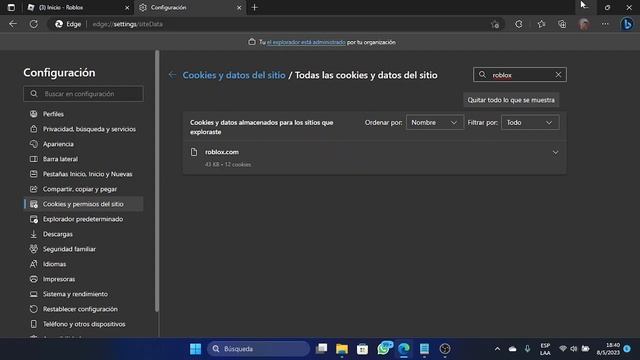
Task: Open Barra lateral settings section
Action: click(83, 159)
